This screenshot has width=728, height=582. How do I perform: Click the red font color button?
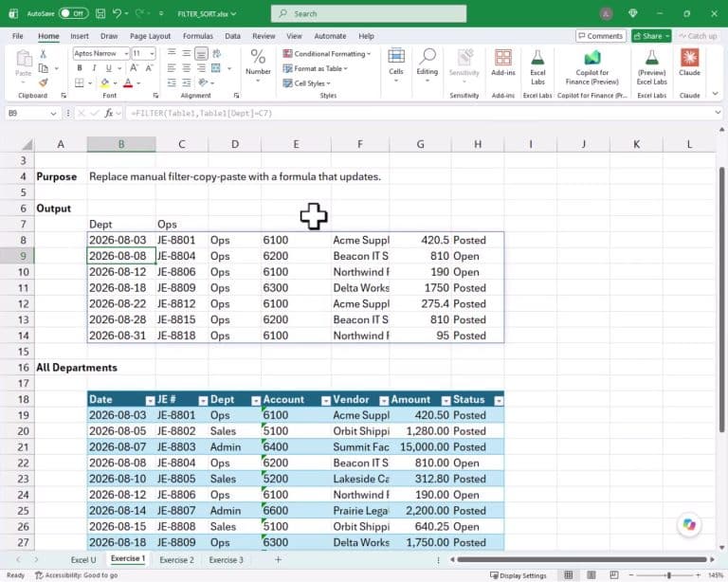point(128,83)
